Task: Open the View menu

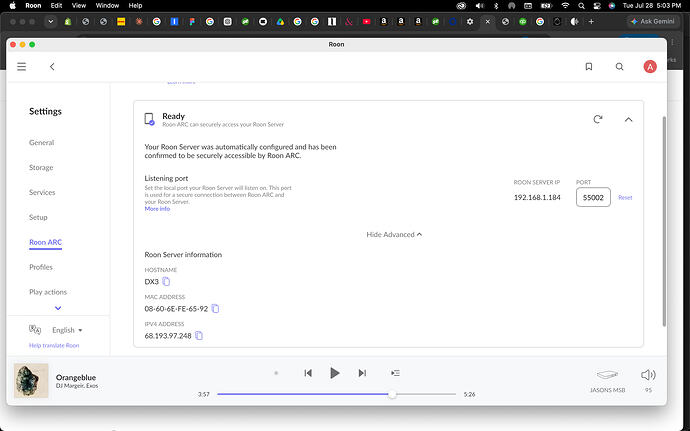Action: pyautogui.click(x=79, y=5)
